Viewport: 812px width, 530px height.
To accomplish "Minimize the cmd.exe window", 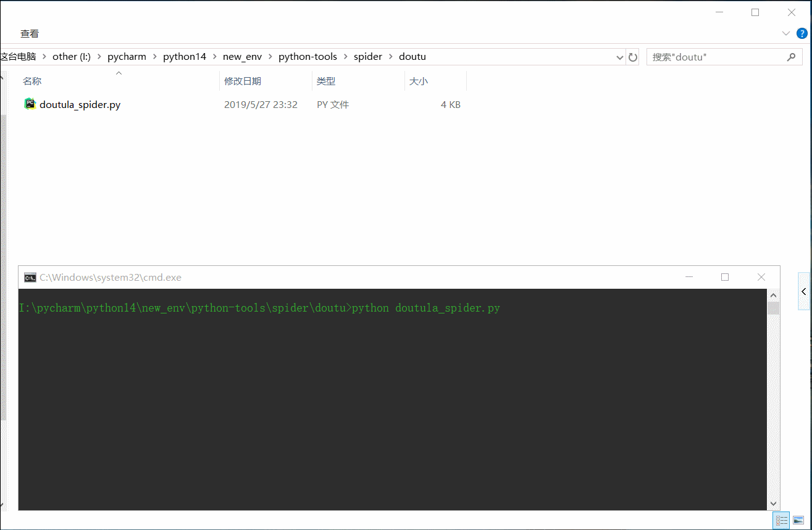I will [690, 277].
